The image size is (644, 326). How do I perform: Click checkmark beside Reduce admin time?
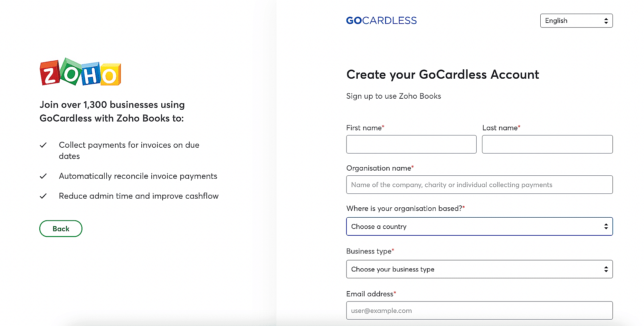click(x=43, y=196)
